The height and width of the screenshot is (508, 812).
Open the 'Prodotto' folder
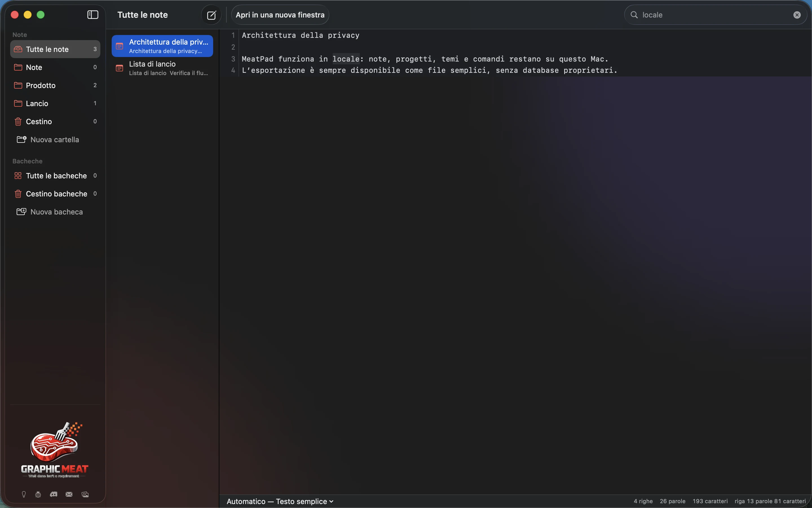tap(55, 85)
